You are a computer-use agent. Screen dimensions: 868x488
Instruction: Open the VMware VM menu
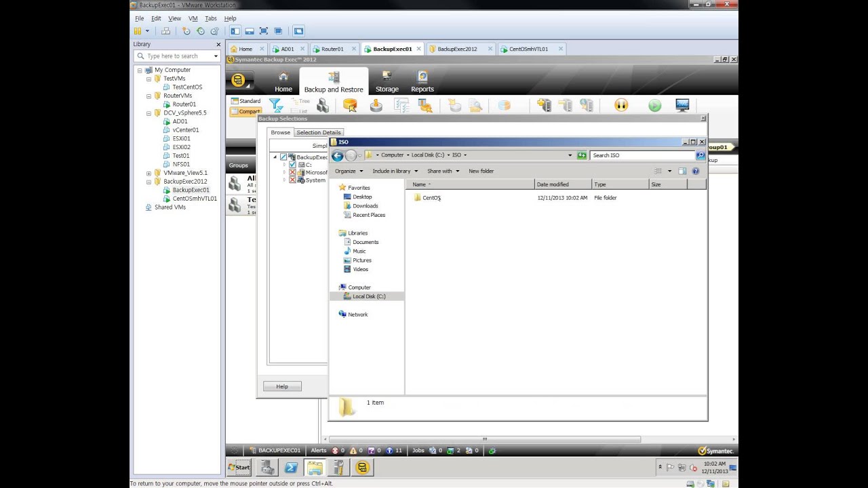(x=193, y=18)
